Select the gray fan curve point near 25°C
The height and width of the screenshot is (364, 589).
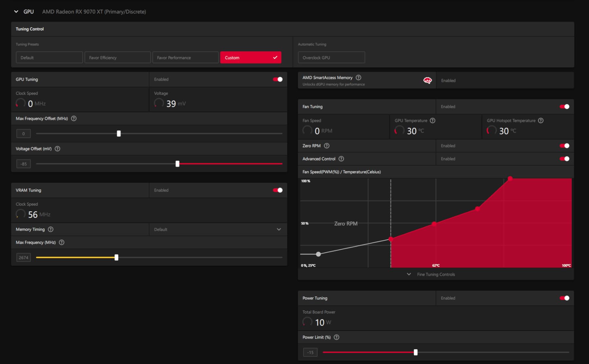tap(318, 254)
